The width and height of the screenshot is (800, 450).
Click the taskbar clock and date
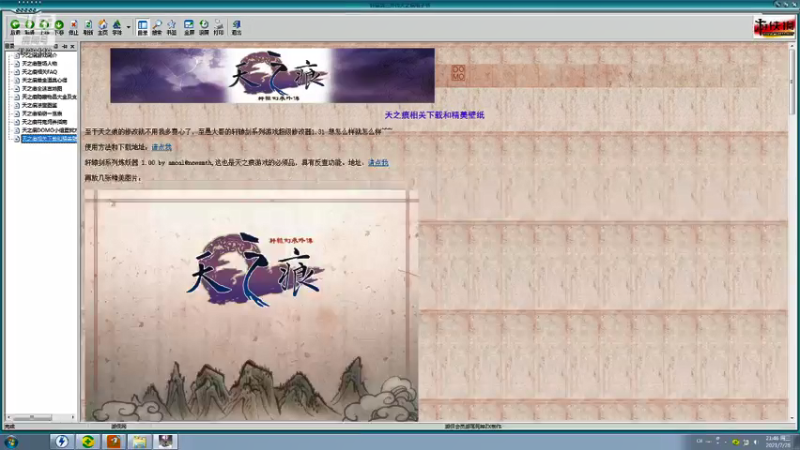(x=778, y=442)
